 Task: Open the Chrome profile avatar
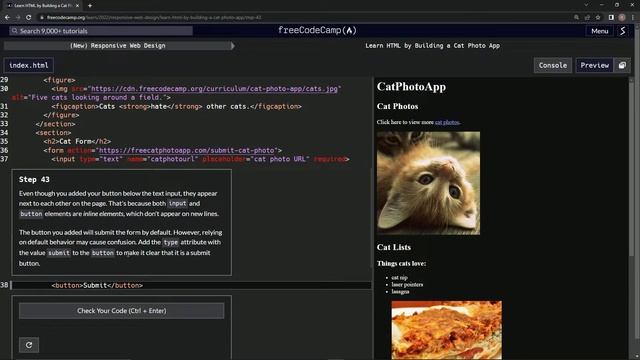[x=622, y=18]
